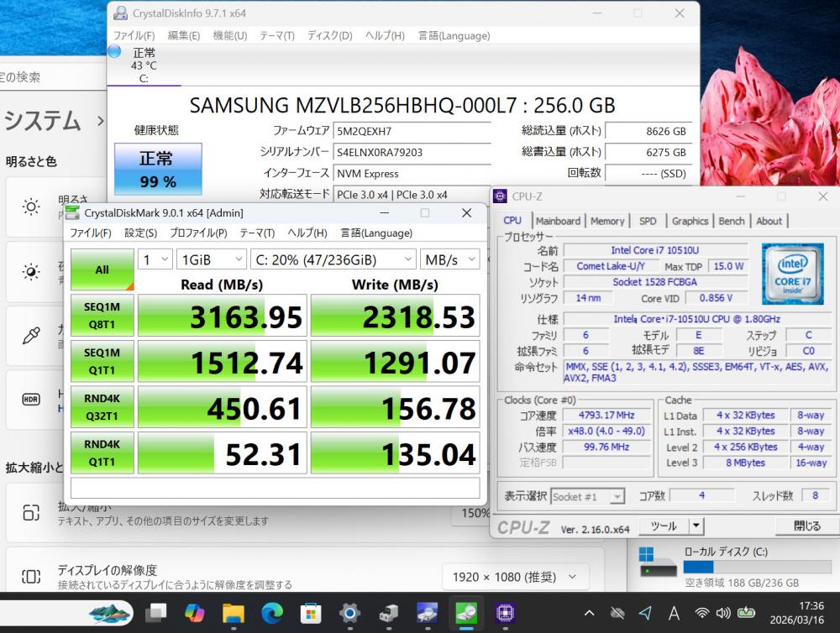Viewport: 840px width, 633px height.
Task: Click the システム breadcrumb in Settings
Action: pyautogui.click(x=42, y=120)
